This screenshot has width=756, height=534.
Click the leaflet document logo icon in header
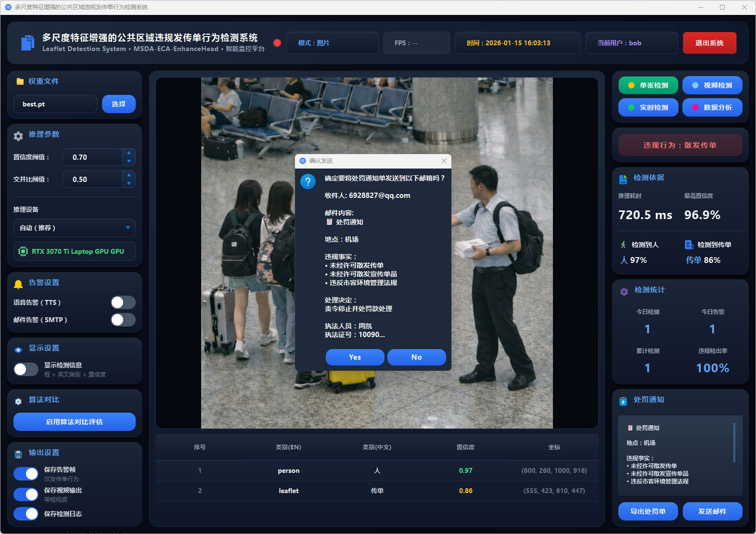(27, 43)
